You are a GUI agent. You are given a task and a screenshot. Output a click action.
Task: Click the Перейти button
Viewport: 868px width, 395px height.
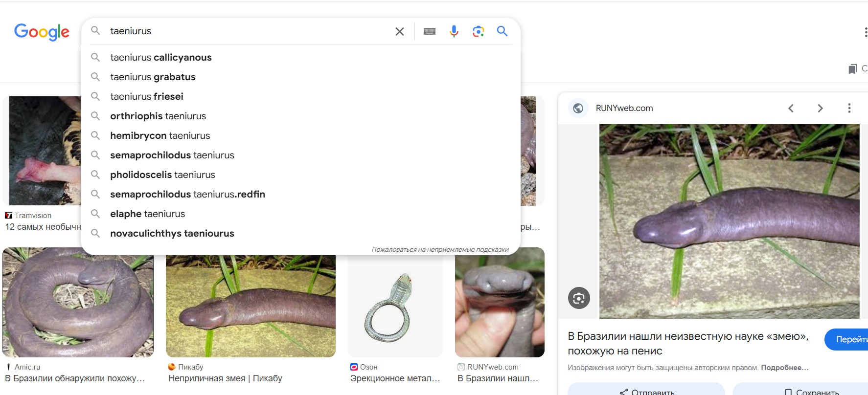(846, 339)
